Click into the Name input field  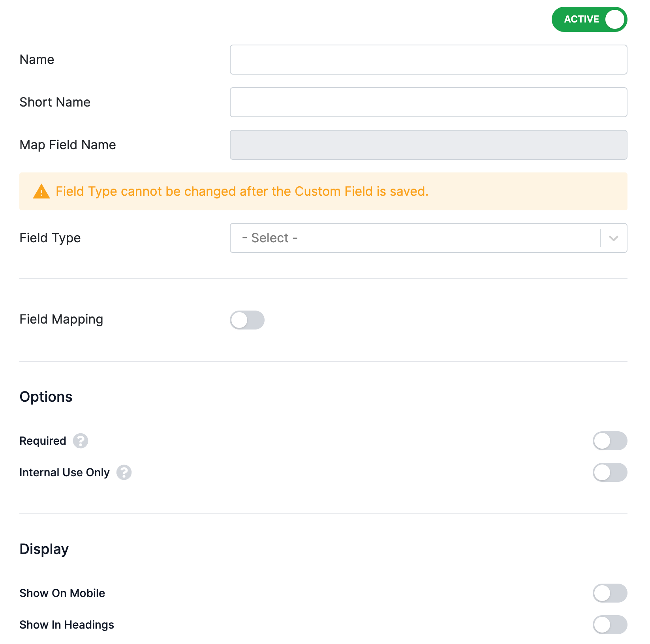tap(428, 60)
